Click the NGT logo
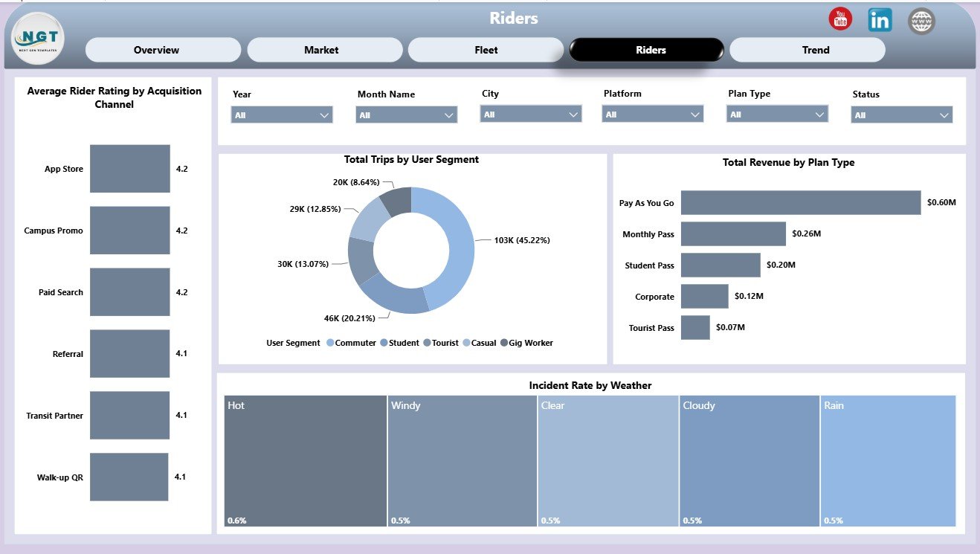980x554 pixels. pyautogui.click(x=39, y=39)
